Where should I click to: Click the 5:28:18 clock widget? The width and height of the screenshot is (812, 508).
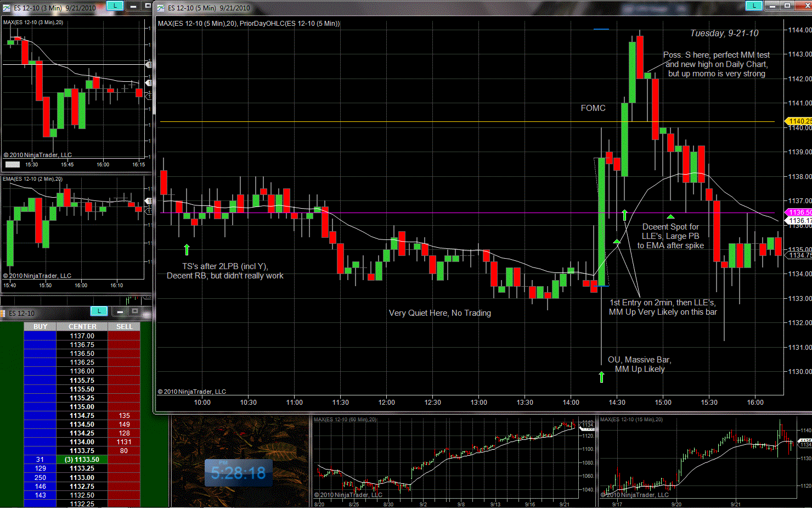[x=238, y=473]
